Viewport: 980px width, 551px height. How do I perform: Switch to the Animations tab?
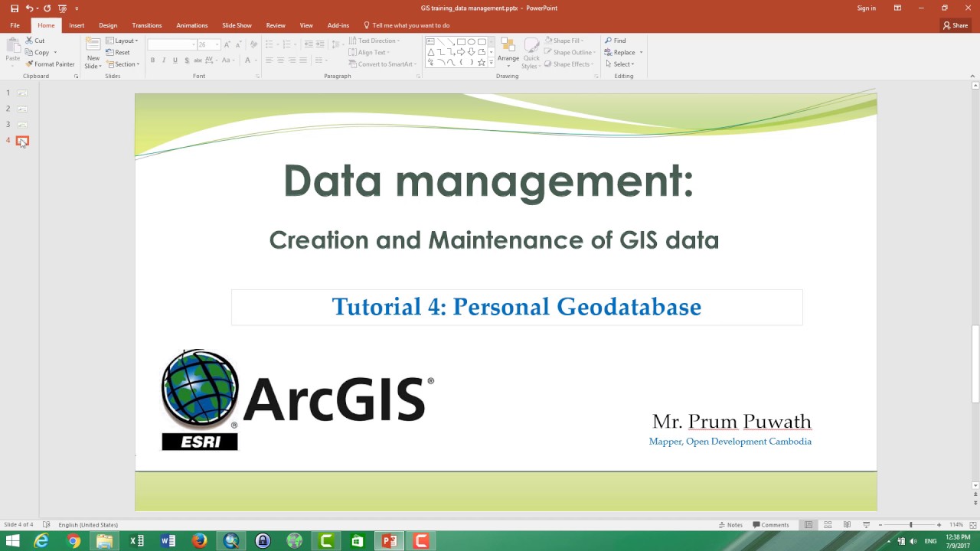tap(192, 25)
